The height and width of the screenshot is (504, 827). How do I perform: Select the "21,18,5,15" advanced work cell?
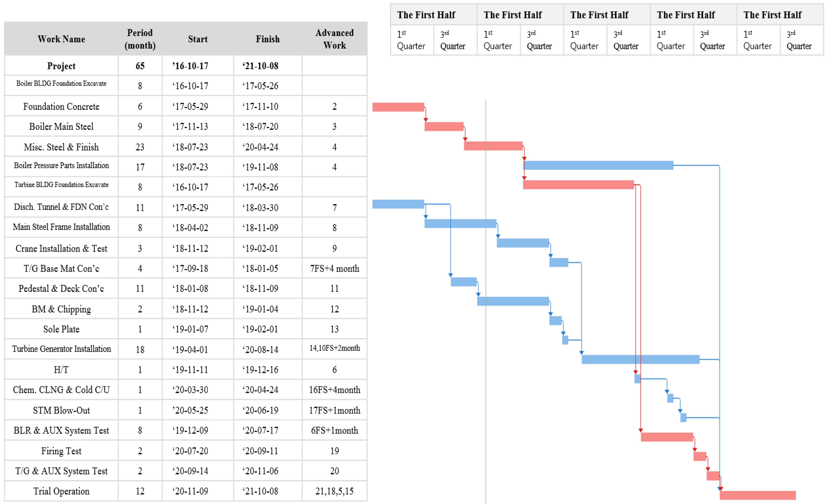click(x=334, y=491)
